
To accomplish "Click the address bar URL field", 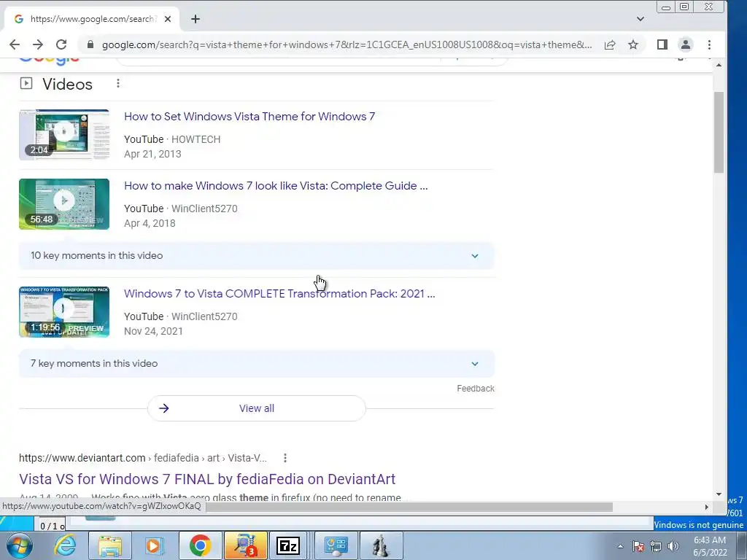I will pyautogui.click(x=347, y=44).
